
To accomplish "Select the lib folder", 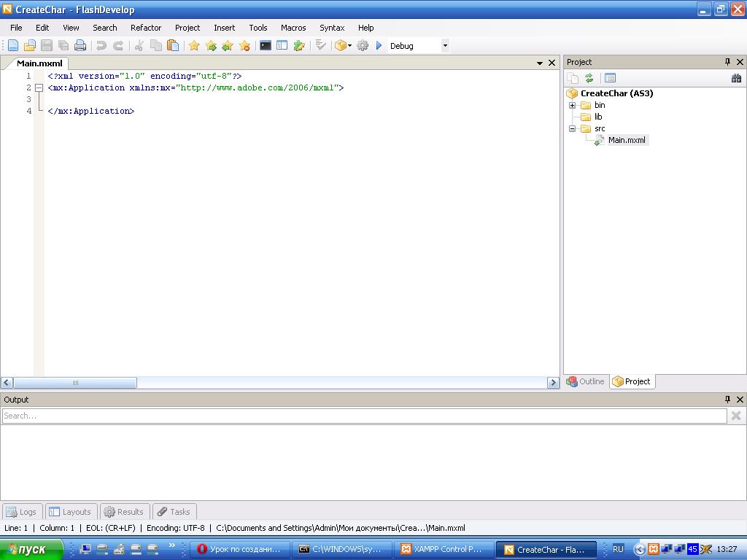I will coord(598,117).
